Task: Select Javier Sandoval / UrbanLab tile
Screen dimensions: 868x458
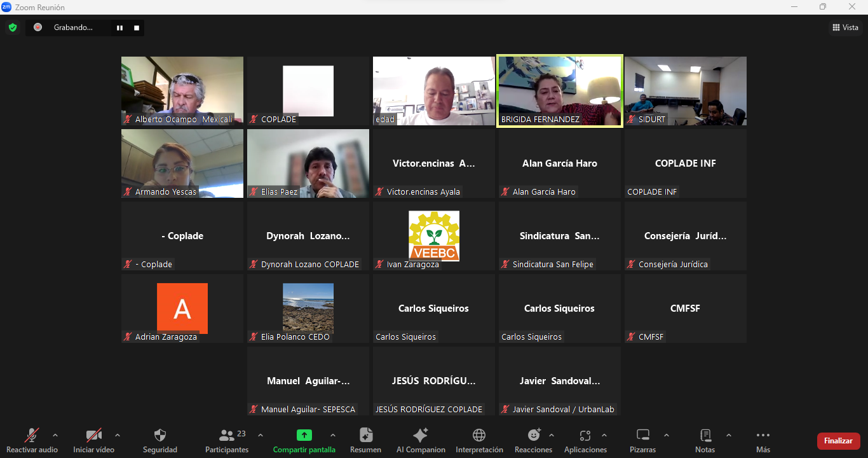Action: point(560,381)
